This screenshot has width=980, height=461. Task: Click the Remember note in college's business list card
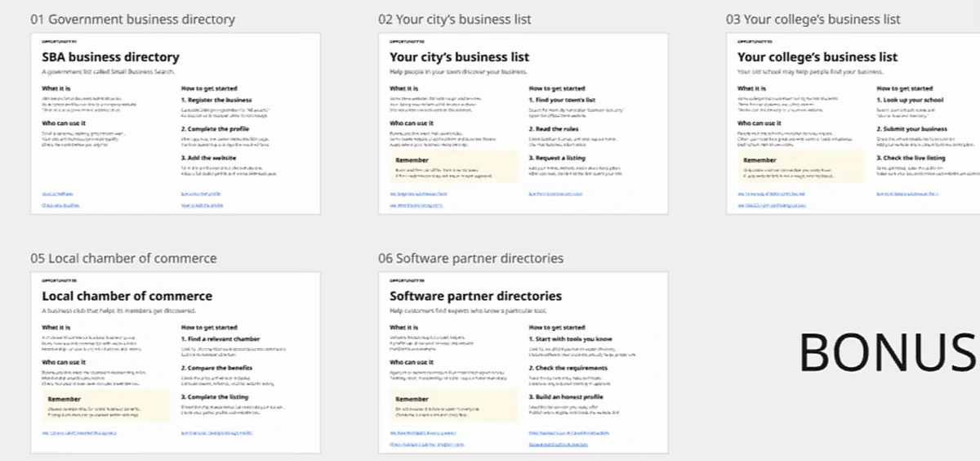tap(801, 167)
